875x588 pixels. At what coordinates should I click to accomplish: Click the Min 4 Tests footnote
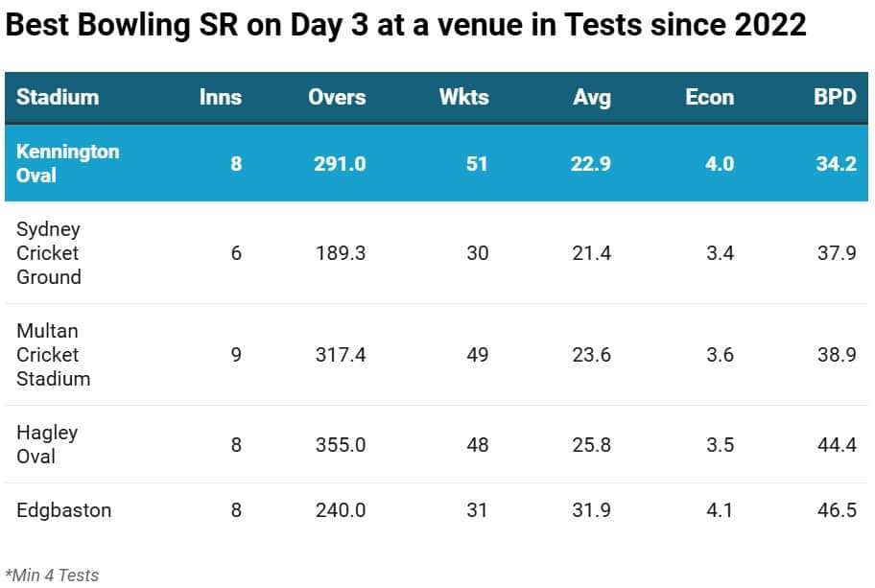pyautogui.click(x=52, y=575)
